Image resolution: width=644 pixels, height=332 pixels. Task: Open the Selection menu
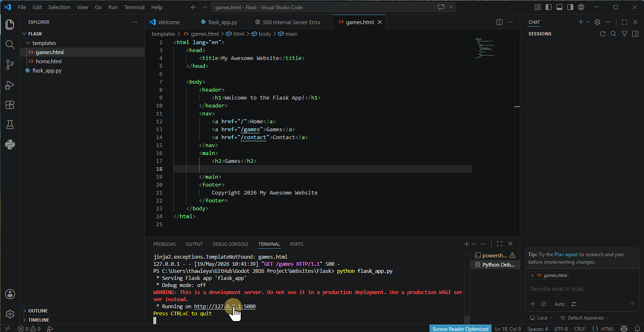(x=59, y=7)
